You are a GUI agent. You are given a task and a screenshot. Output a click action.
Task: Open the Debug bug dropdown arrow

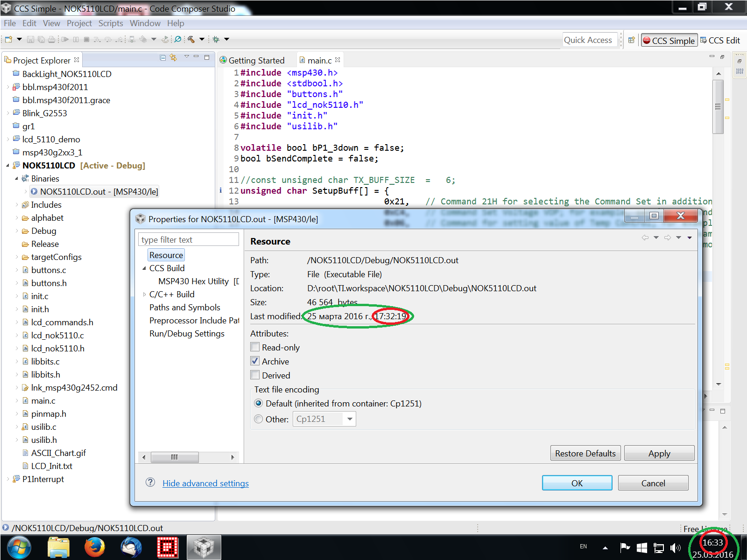(226, 40)
